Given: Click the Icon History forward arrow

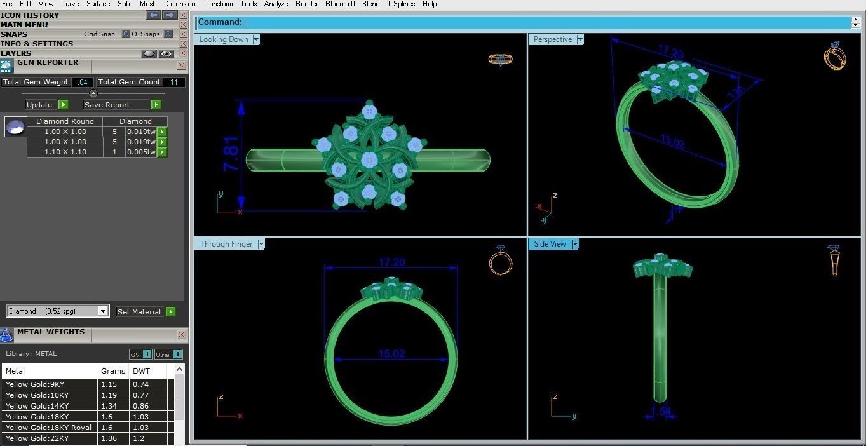Looking at the screenshot, I should pyautogui.click(x=170, y=15).
